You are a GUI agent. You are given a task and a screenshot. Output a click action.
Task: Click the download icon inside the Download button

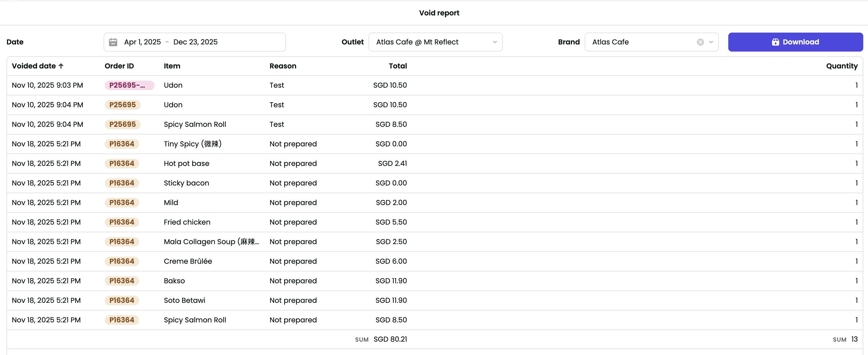(776, 42)
